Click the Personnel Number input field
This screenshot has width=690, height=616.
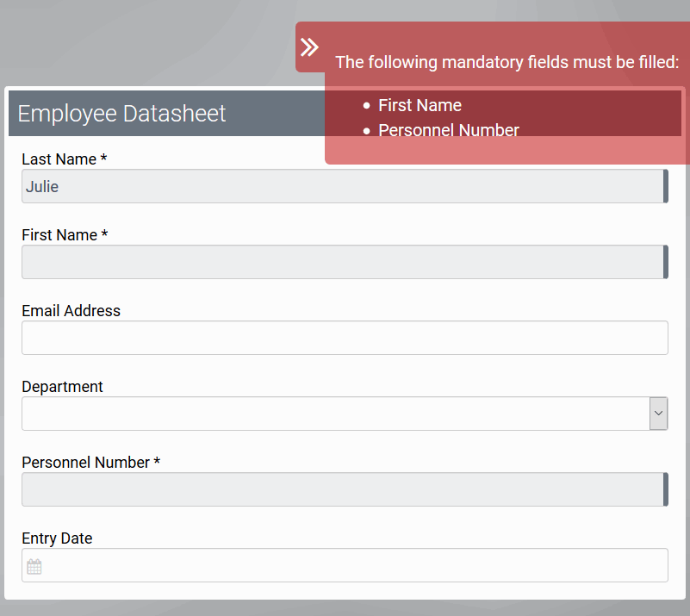[345, 489]
